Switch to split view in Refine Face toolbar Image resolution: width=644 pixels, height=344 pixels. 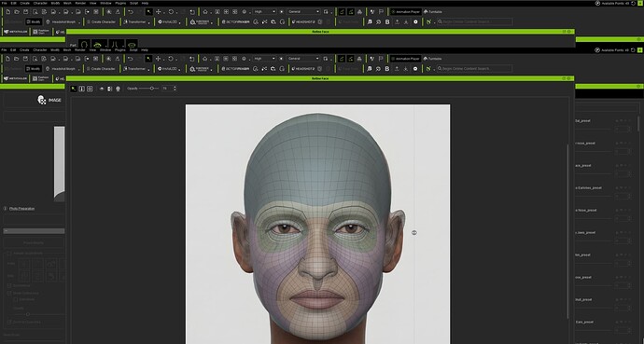pyautogui.click(x=82, y=89)
